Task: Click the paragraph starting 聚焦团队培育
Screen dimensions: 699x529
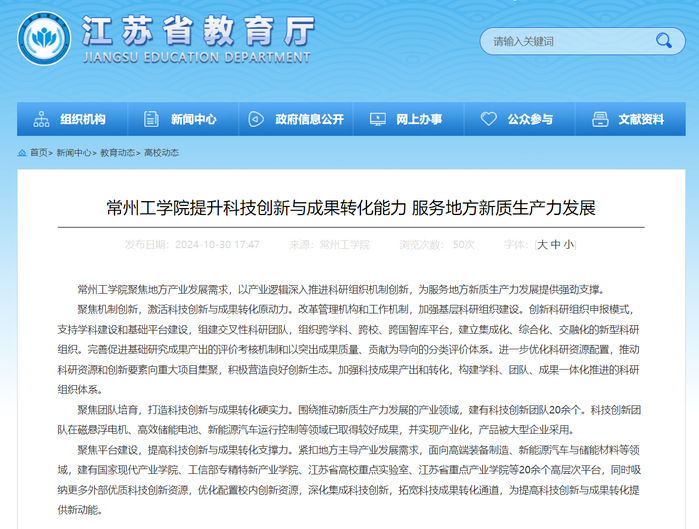Action: [x=349, y=420]
